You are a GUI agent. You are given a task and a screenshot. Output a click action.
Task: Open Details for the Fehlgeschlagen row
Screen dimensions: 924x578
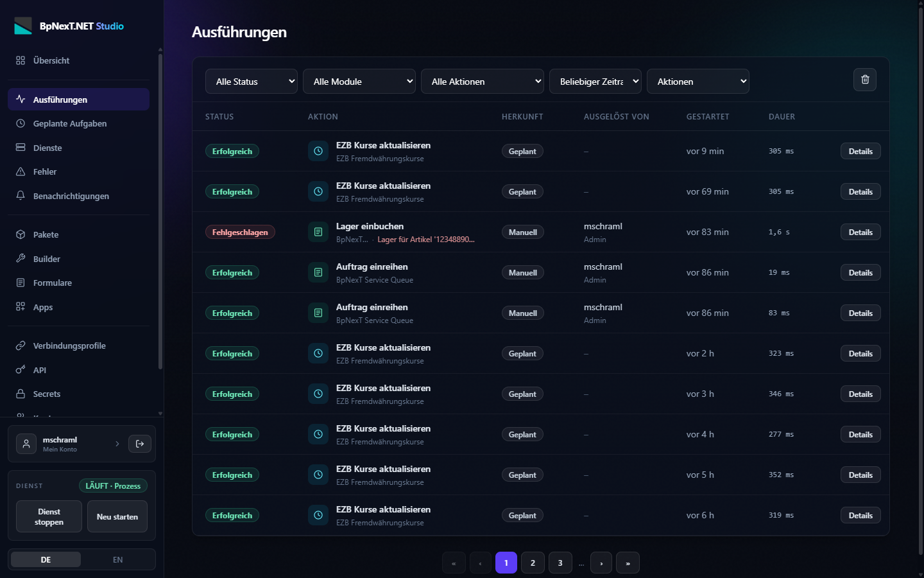(x=860, y=232)
